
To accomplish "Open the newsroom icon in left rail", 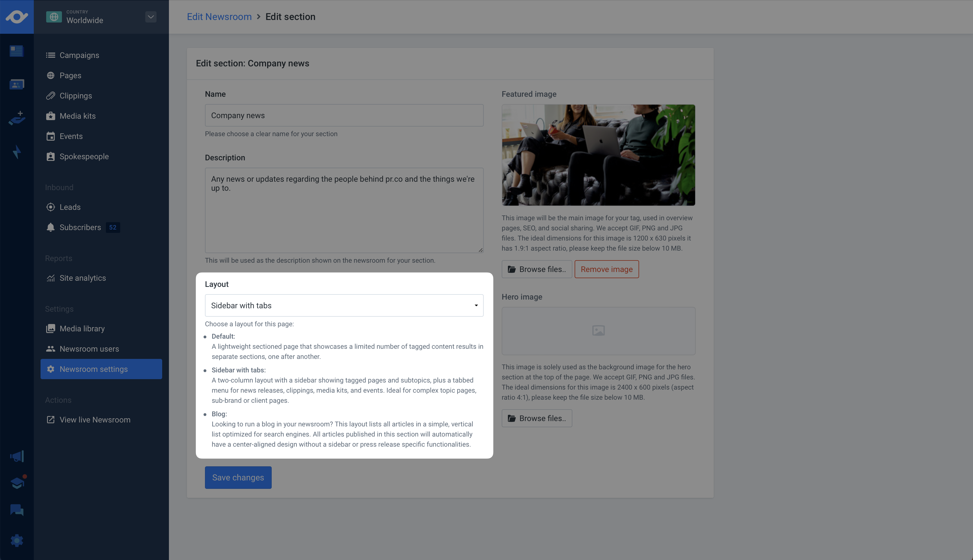I will (x=17, y=51).
